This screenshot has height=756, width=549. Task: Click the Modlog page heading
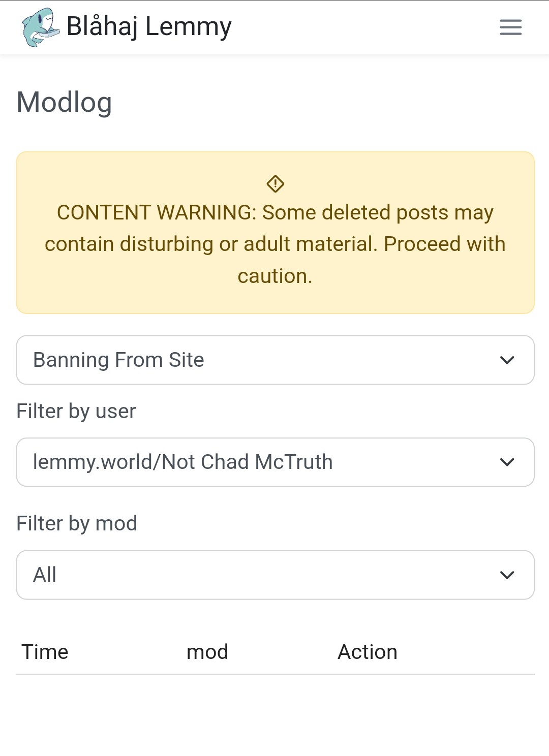(x=64, y=102)
